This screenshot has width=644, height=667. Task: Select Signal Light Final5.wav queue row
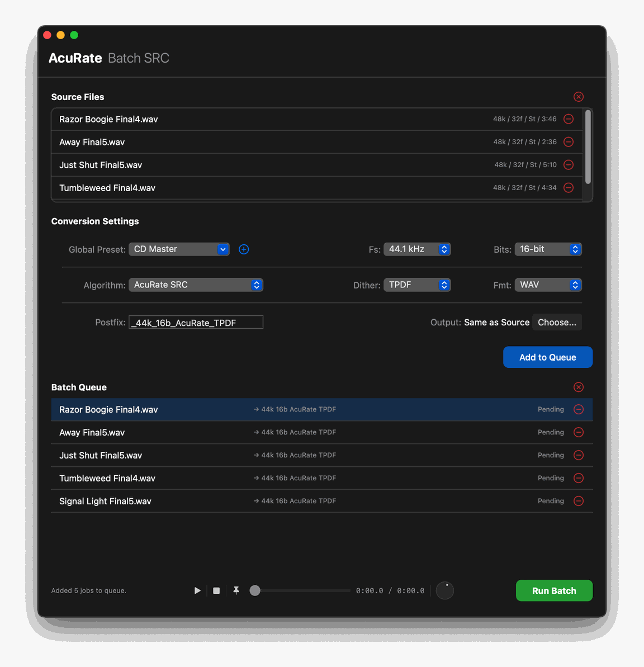click(x=322, y=501)
